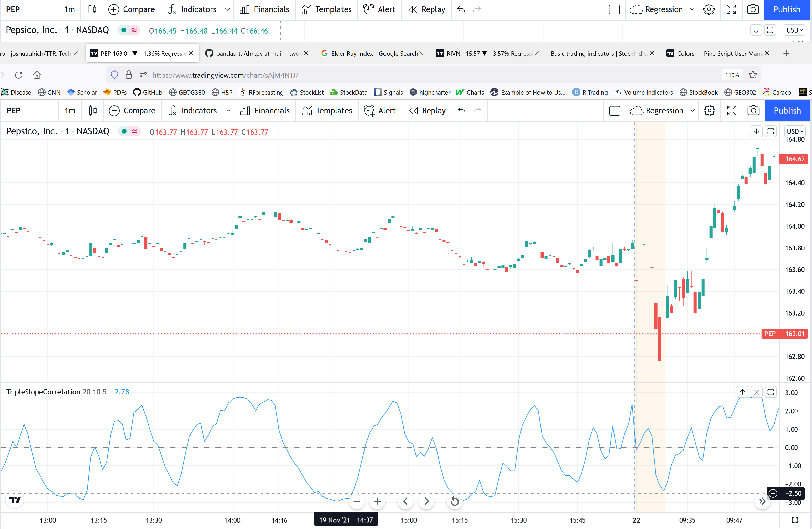
Task: Open the 110% browser zoom indicator
Action: (732, 75)
